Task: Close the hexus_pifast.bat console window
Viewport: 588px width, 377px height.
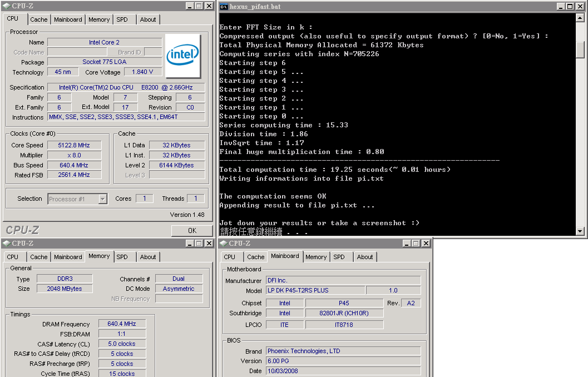Action: tap(580, 6)
